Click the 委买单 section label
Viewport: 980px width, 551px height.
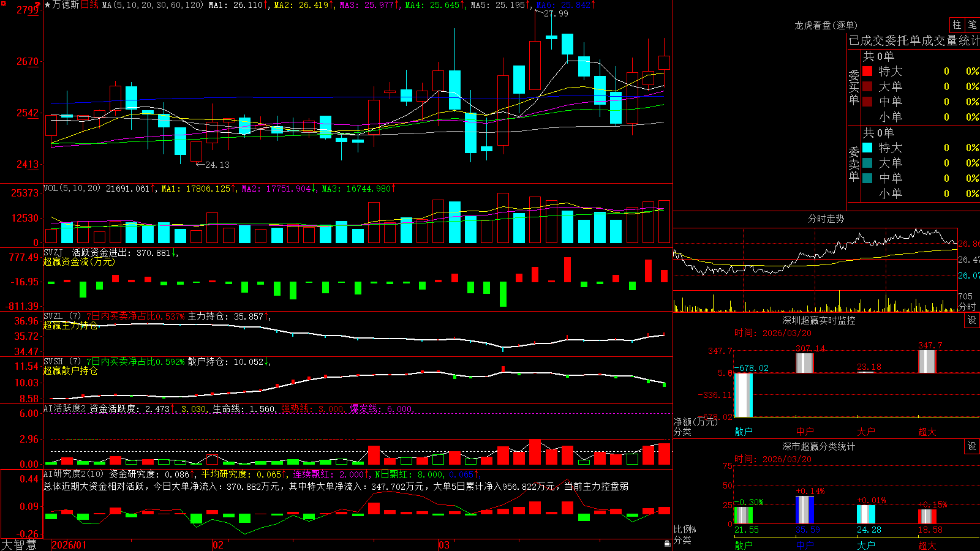(854, 87)
